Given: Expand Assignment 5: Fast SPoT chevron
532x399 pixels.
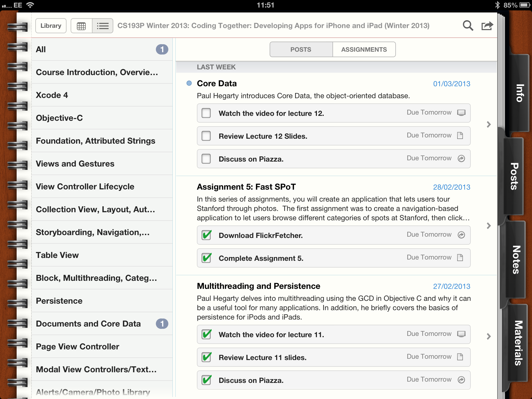Looking at the screenshot, I should tap(489, 226).
